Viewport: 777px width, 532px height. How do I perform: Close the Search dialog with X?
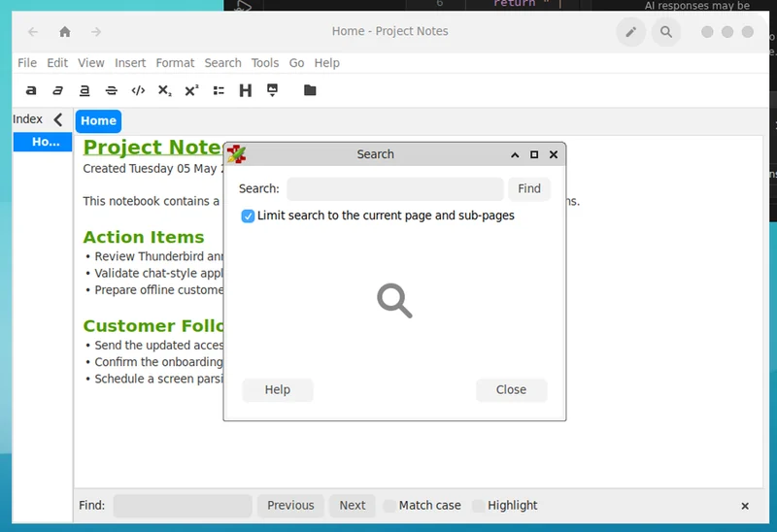click(x=554, y=154)
